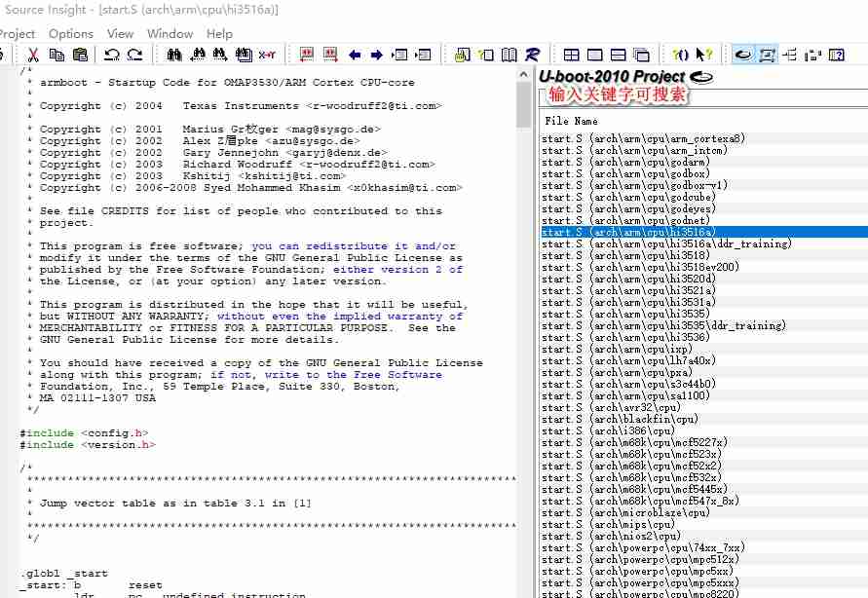Click the file search input field
Viewport: 868px width, 598px height.
(x=704, y=96)
